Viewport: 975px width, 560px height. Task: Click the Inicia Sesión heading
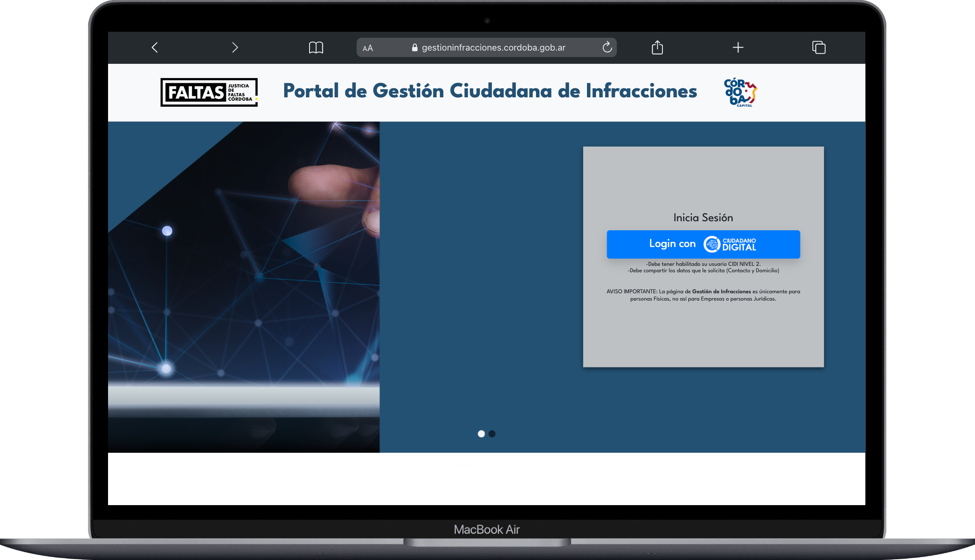tap(703, 218)
